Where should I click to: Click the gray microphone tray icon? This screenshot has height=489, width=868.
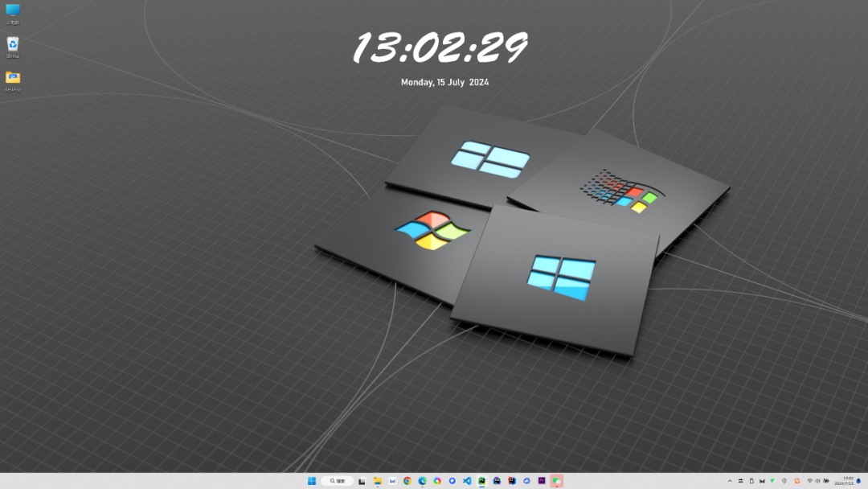pyautogui.click(x=784, y=481)
